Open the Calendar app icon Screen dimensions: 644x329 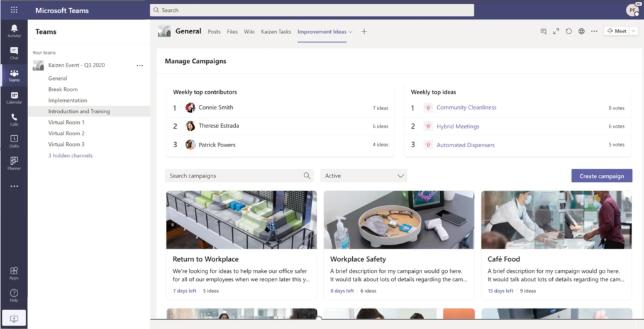14,98
